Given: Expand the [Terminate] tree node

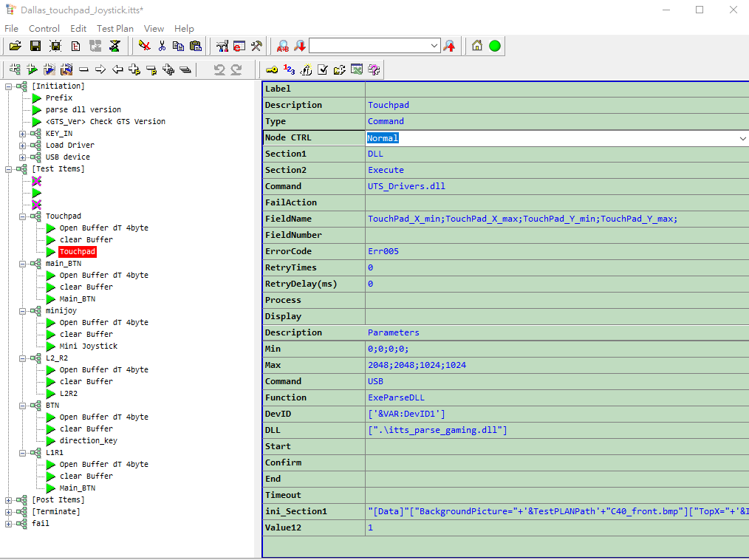Looking at the screenshot, I should coord(9,512).
